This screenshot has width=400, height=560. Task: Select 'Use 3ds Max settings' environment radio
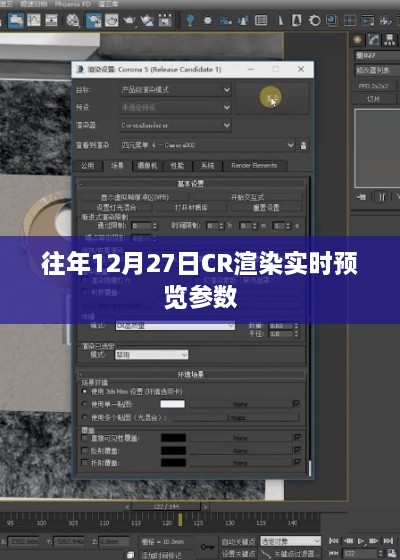tap(85, 391)
